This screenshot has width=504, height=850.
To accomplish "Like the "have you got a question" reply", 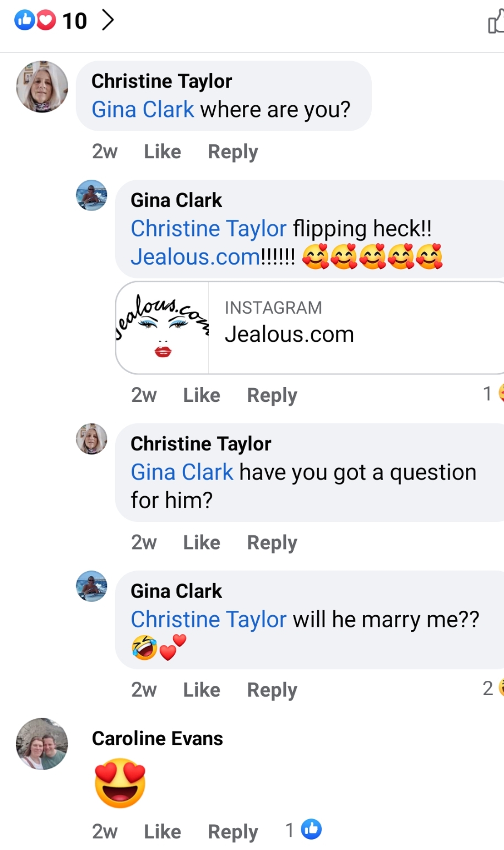I will (x=202, y=542).
